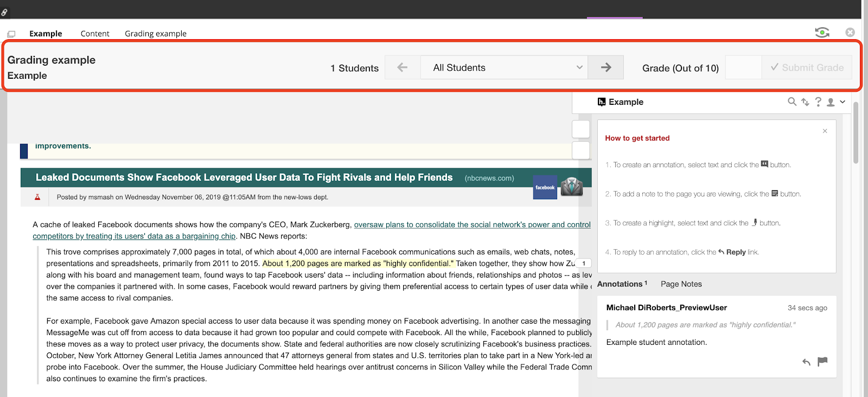Screen dimensions: 868x397
Task: Go to previous student arrow
Action: pos(403,67)
